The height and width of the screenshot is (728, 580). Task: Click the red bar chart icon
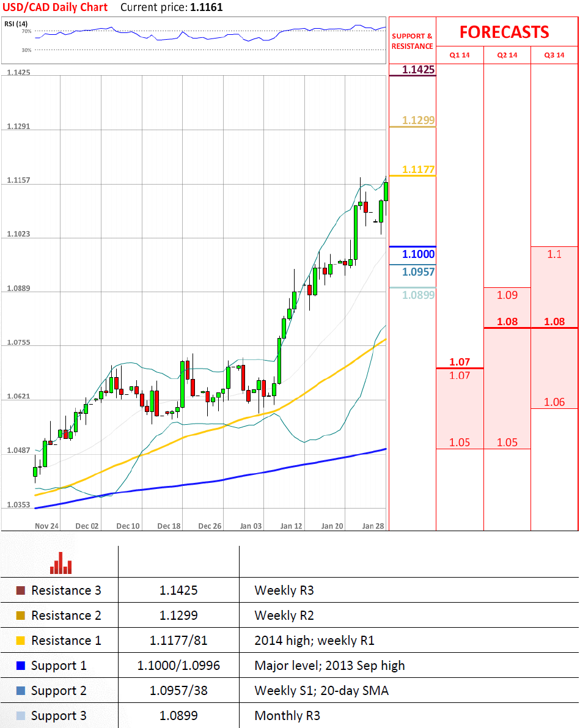tap(61, 563)
